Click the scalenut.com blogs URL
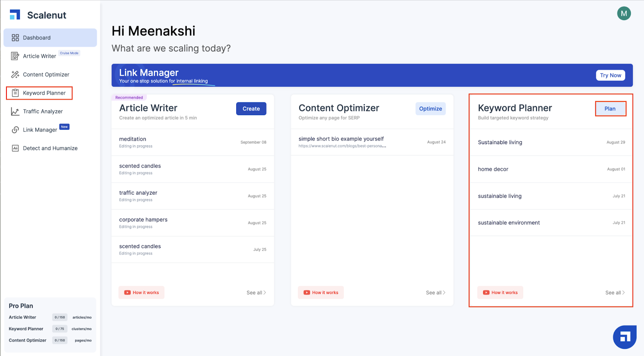 point(342,146)
